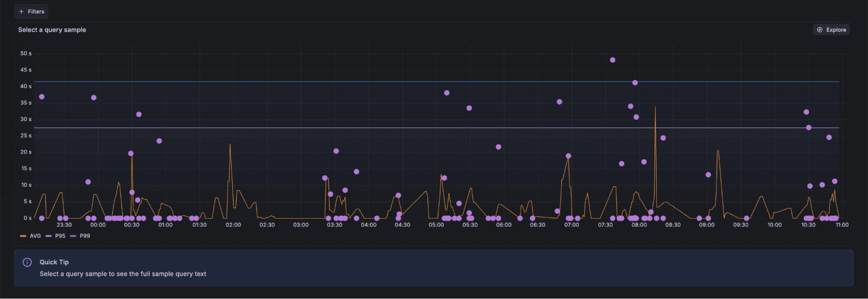This screenshot has height=299, width=868.
Task: Click the '11:00' x-axis label
Action: (842, 225)
